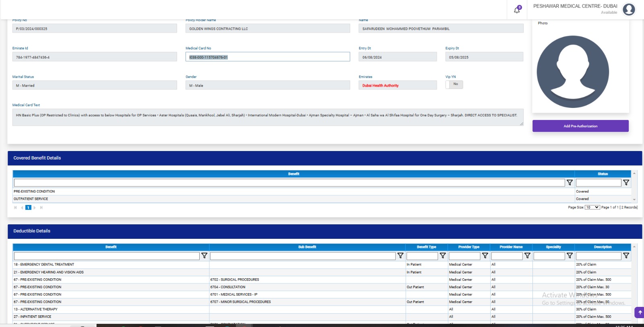The height and width of the screenshot is (327, 644).
Task: Click the Deductible Description column header
Action: [602, 247]
